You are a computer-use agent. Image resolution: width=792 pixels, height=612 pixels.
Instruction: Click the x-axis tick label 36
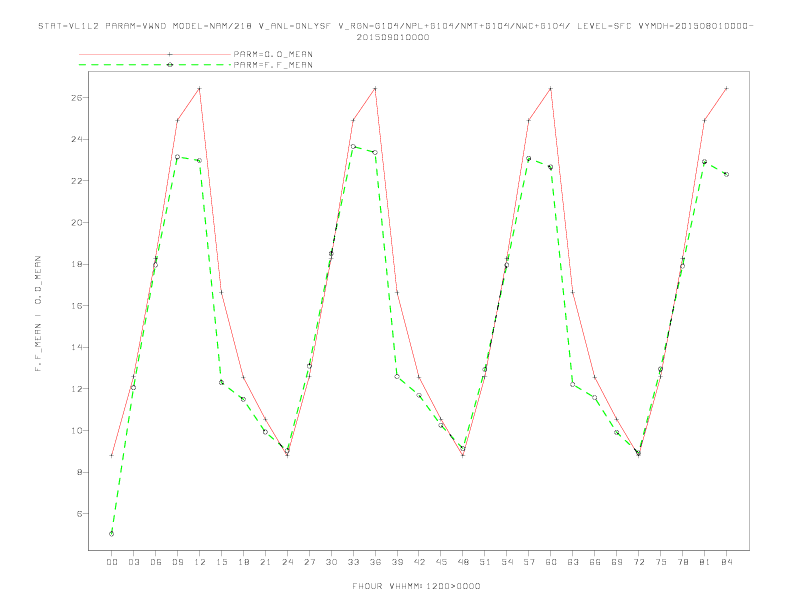(375, 562)
